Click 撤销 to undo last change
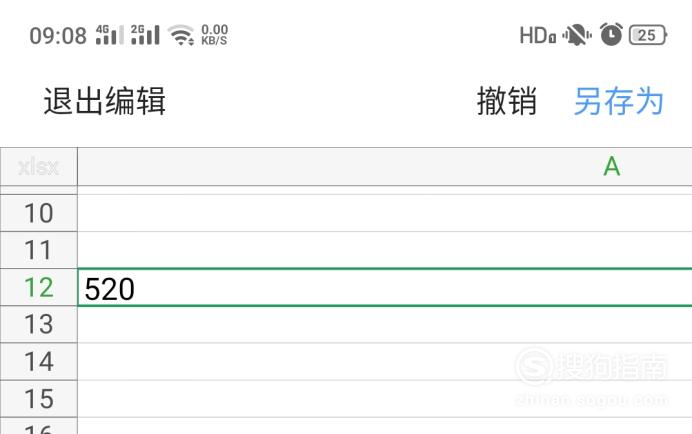 [x=507, y=101]
